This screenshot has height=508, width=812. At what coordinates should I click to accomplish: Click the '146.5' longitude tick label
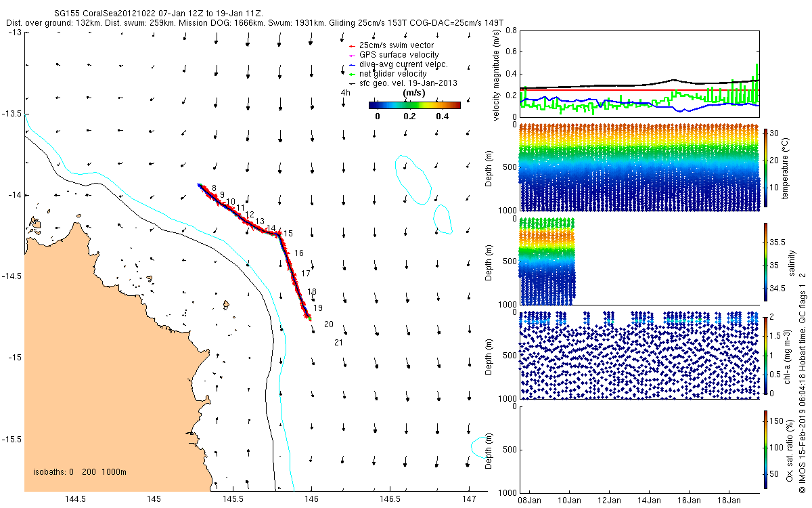[x=390, y=500]
